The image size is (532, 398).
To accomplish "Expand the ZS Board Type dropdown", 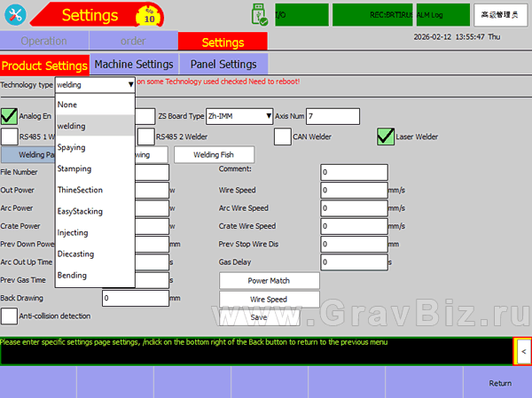I will tap(268, 116).
